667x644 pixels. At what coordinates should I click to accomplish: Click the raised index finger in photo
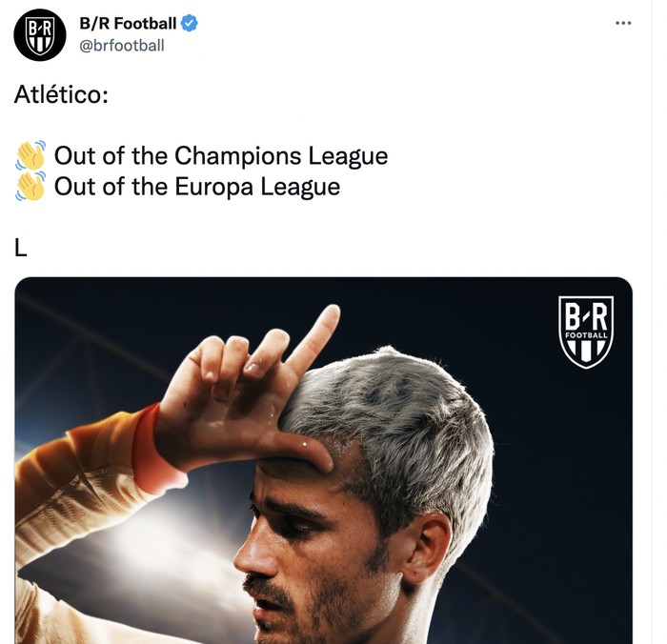(x=313, y=338)
